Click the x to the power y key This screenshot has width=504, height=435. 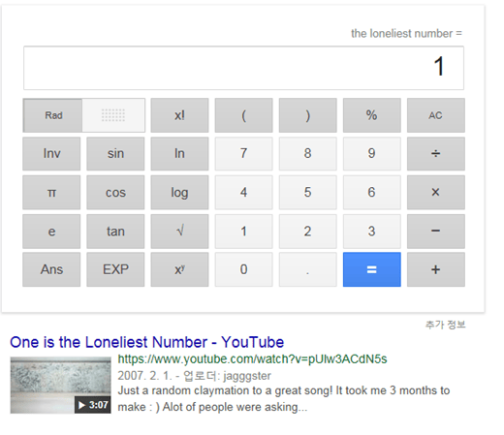(x=179, y=269)
